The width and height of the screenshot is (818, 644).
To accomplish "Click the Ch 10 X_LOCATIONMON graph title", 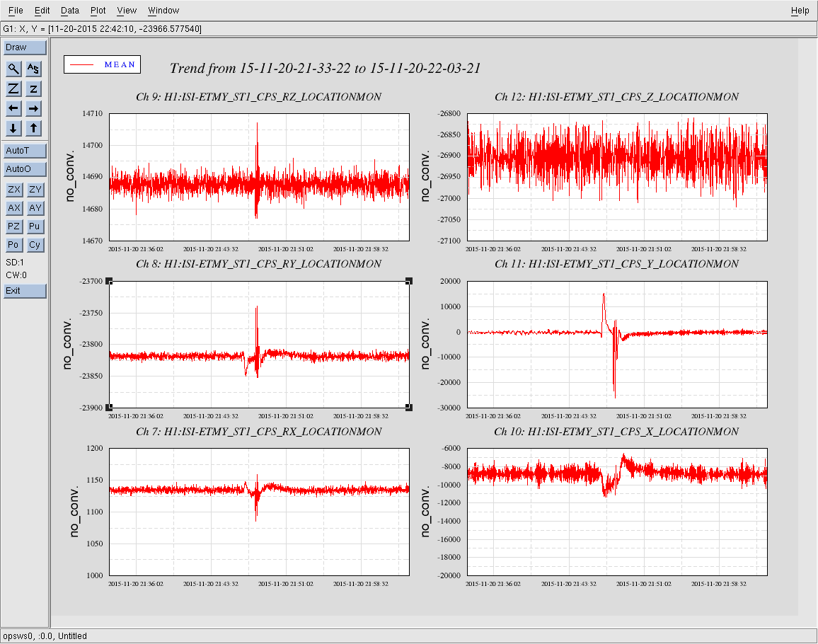I will pyautogui.click(x=616, y=431).
